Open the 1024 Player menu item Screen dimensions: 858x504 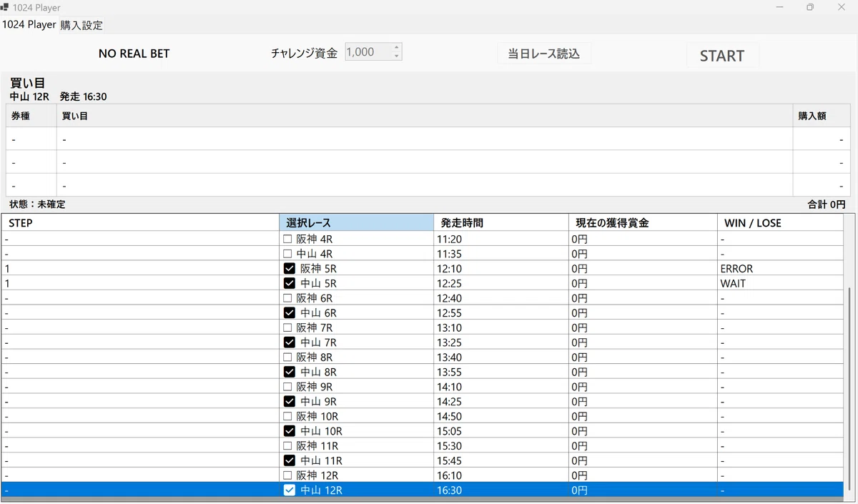coord(29,24)
